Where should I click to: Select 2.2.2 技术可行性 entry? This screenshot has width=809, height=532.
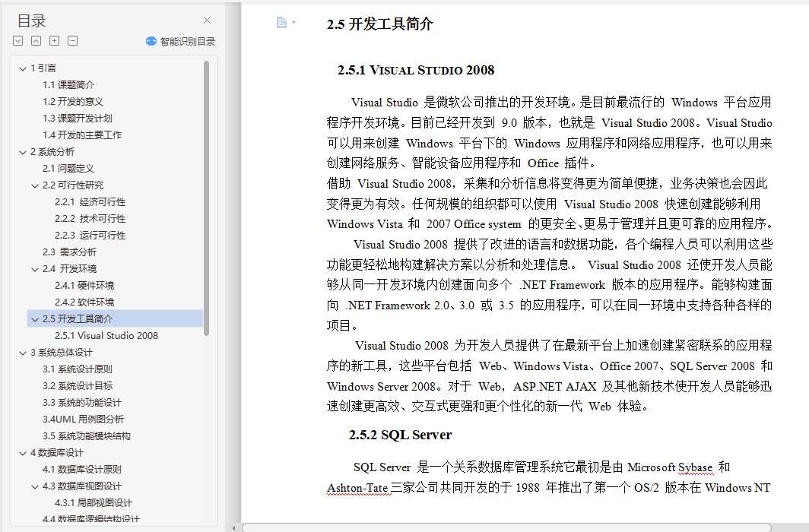(90, 219)
